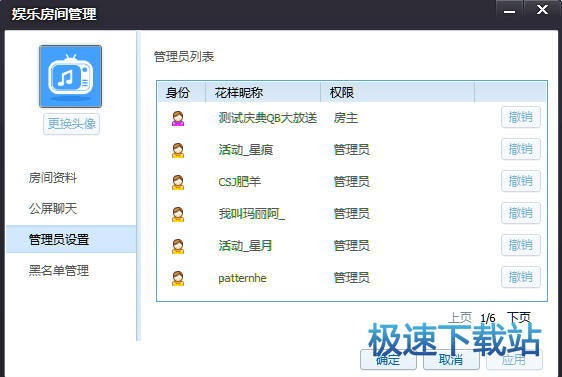
Task: Click the purple owner icon for 测试庆典QB大放送
Action: (x=178, y=118)
